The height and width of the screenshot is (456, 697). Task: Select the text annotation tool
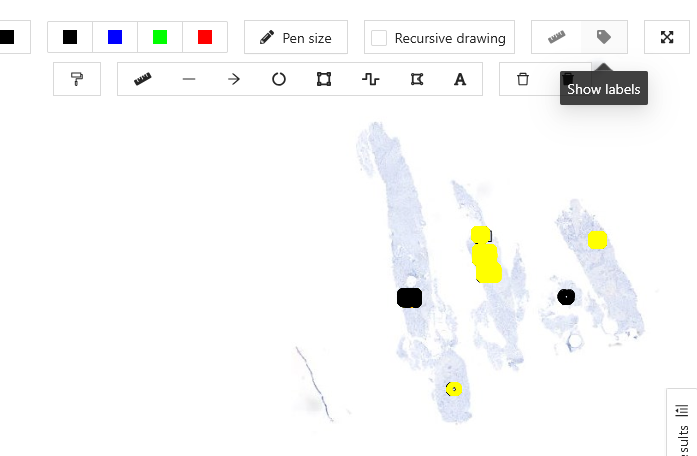[460, 79]
